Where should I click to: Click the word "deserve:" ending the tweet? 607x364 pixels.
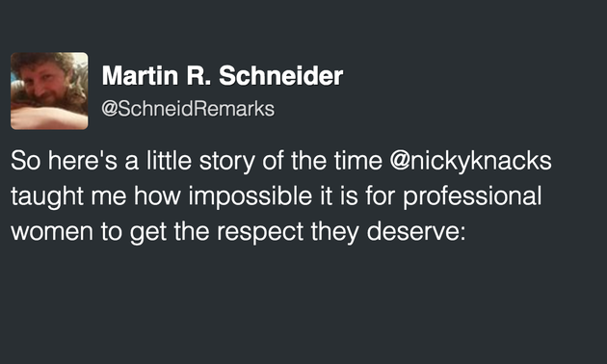coord(416,231)
